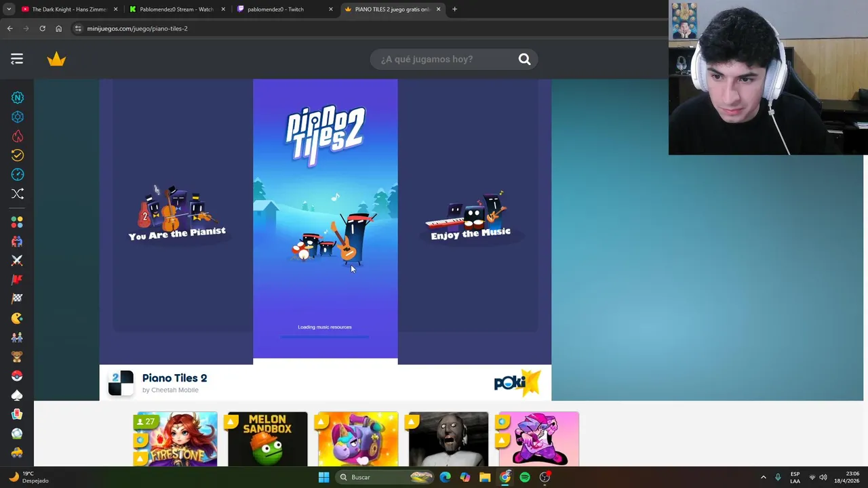868x488 pixels.
Task: Click the address bar URL
Action: [x=137, y=28]
